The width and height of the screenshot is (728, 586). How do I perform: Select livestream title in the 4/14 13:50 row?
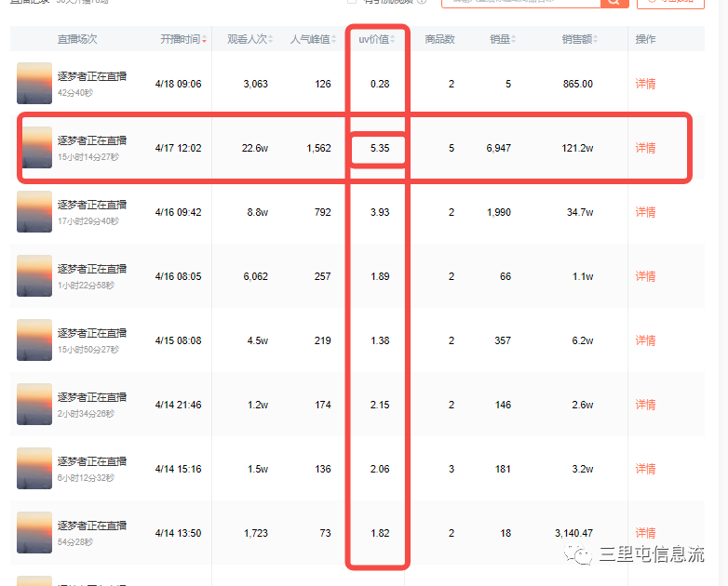(92, 526)
